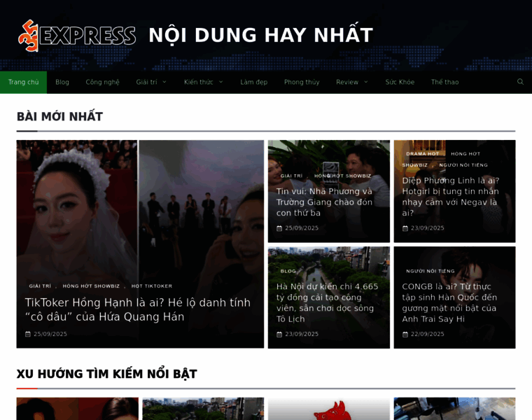Click date 25/09/2025 on the Hồng Hạnh article
Screen dimensions: 532x420
[x=50, y=334]
